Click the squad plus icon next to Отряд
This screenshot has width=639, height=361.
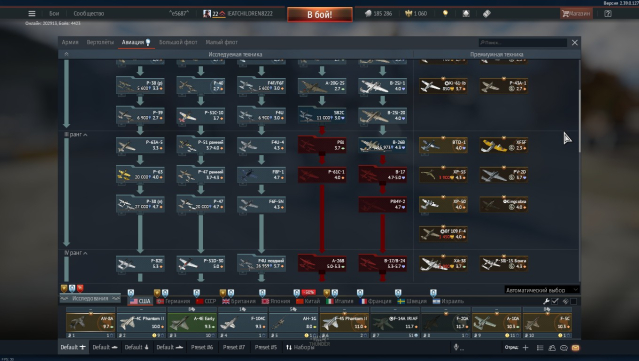coord(525,348)
